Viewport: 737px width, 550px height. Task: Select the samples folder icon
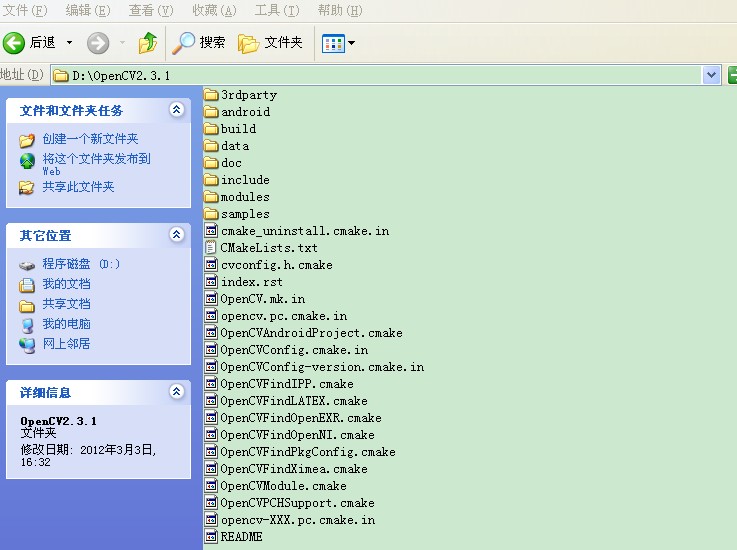point(212,214)
